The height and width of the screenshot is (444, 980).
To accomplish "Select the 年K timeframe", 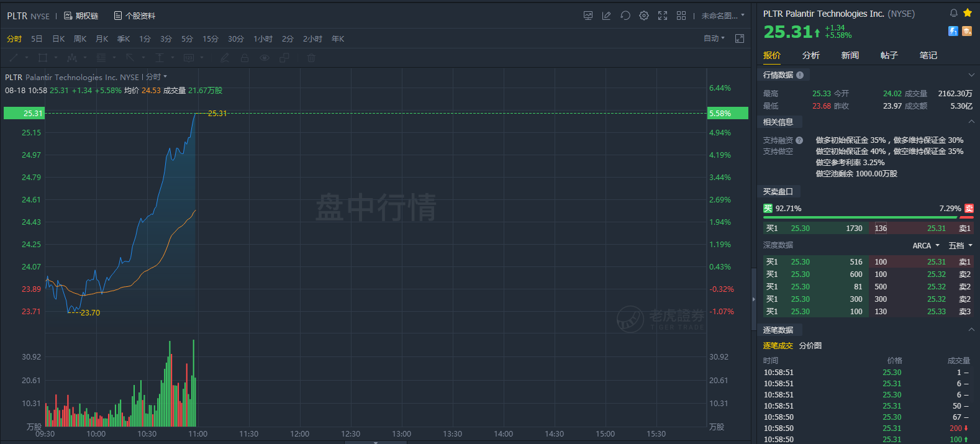I will (338, 39).
